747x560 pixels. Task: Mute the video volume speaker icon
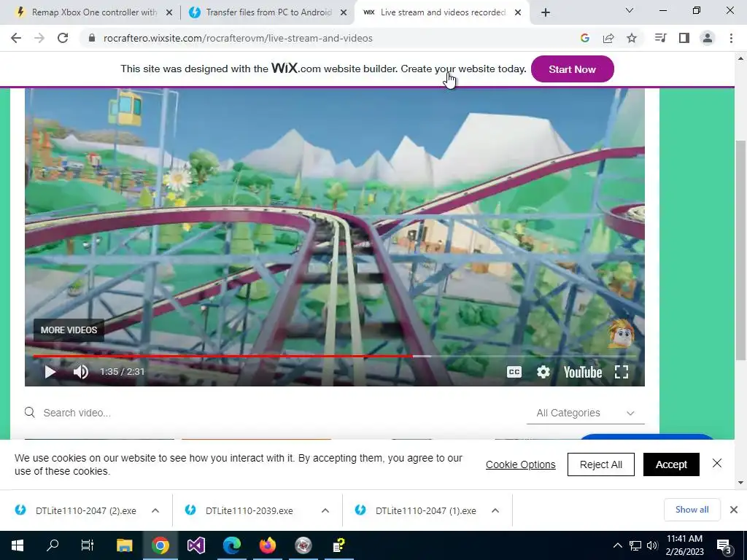click(x=81, y=372)
